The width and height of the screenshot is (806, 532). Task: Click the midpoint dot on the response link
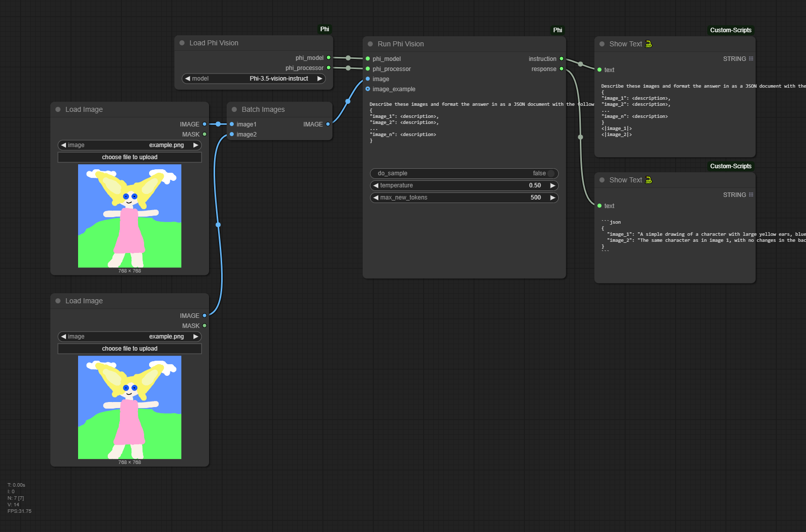(x=580, y=137)
